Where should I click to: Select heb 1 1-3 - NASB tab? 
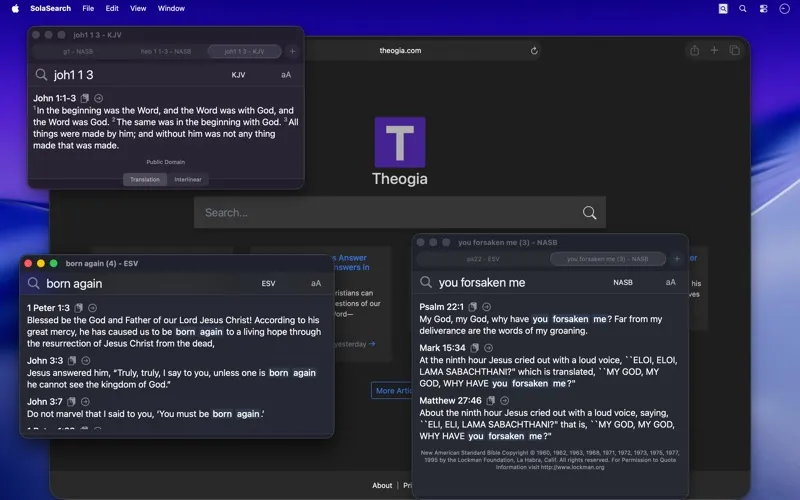pyautogui.click(x=166, y=51)
